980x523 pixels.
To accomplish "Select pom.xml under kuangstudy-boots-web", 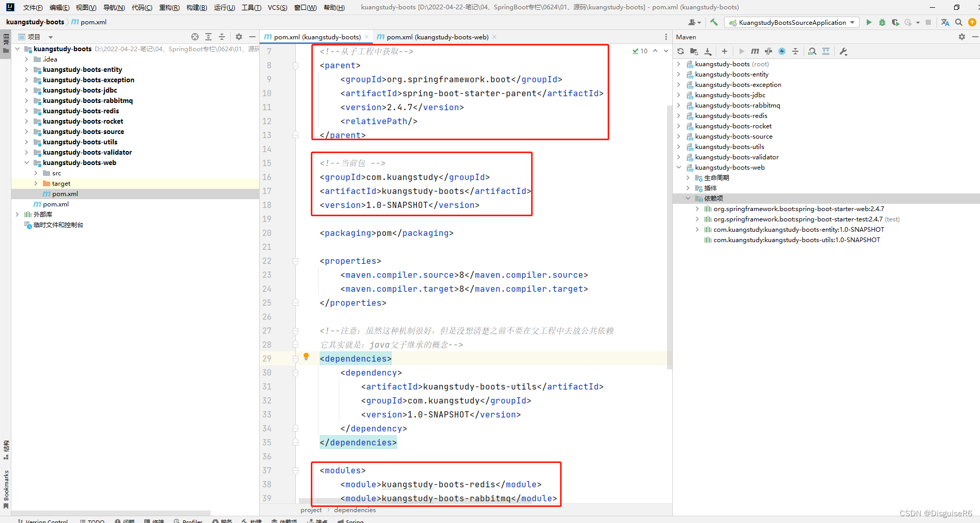I will tap(65, 193).
